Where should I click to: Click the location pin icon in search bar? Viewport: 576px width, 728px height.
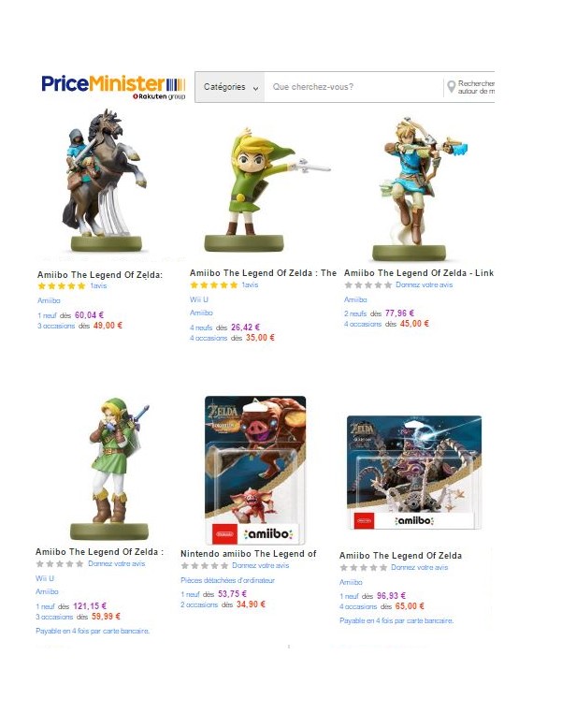(451, 86)
